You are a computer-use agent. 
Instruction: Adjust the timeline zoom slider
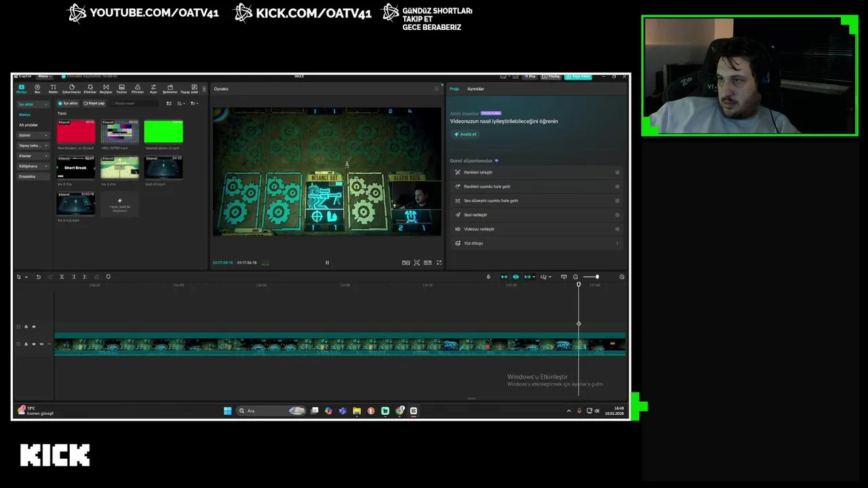tap(591, 277)
